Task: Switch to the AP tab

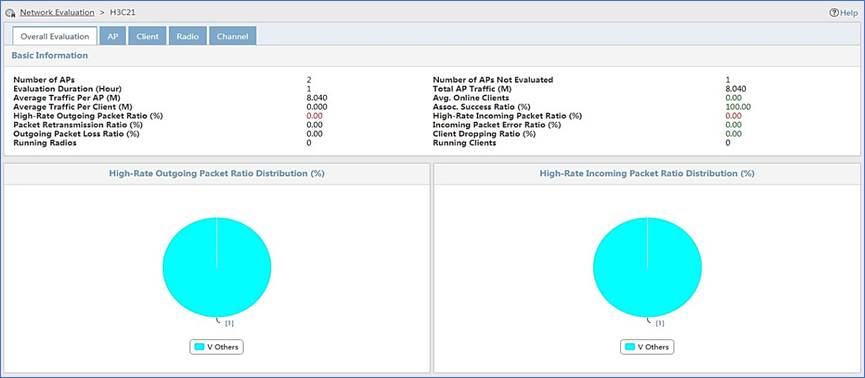Action: coord(113,36)
